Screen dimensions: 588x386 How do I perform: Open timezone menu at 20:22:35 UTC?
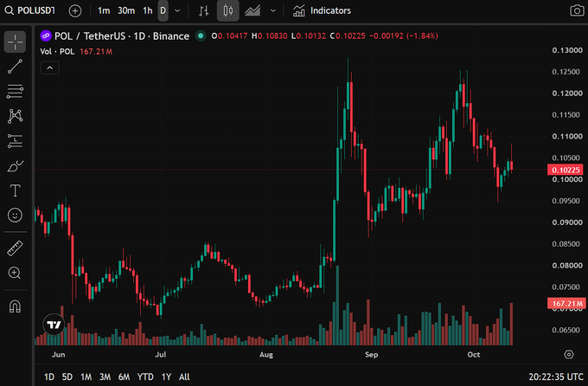coord(556,376)
